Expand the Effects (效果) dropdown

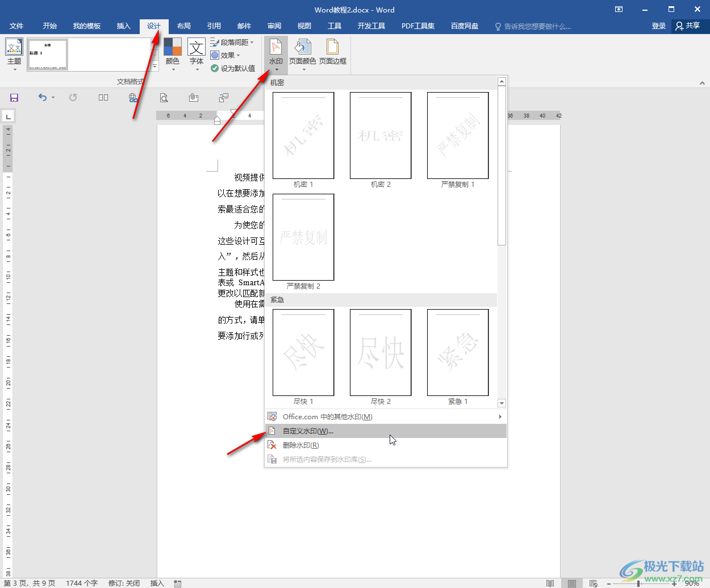(225, 55)
